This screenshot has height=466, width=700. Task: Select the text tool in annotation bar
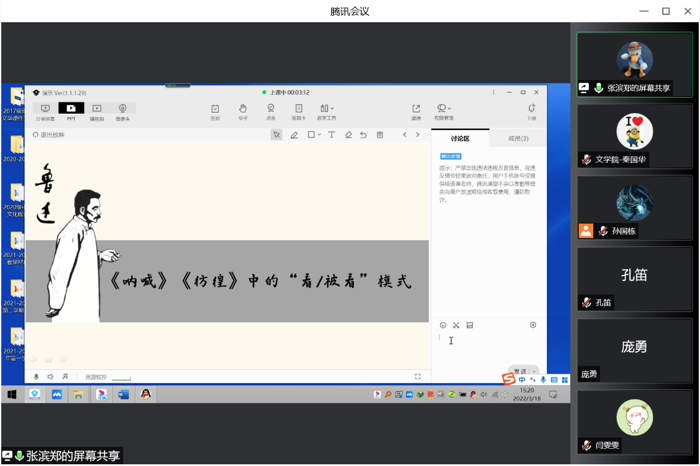pos(332,135)
